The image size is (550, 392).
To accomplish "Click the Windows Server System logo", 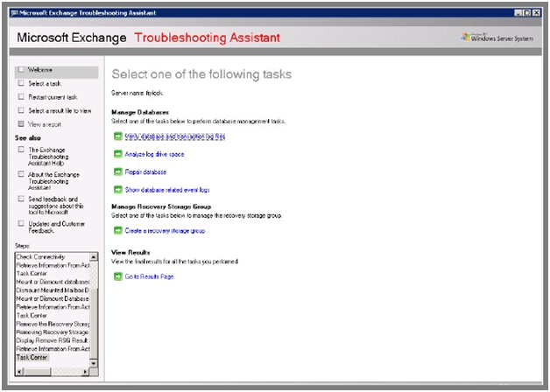I will point(497,38).
